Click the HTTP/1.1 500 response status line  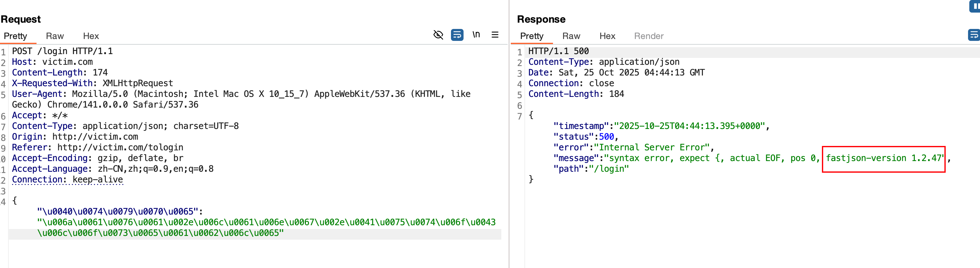(558, 51)
